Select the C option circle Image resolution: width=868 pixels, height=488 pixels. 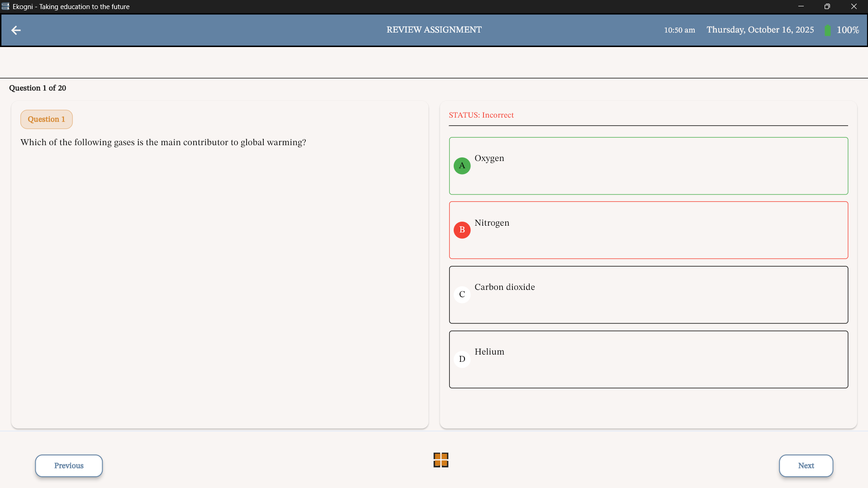[x=462, y=294]
